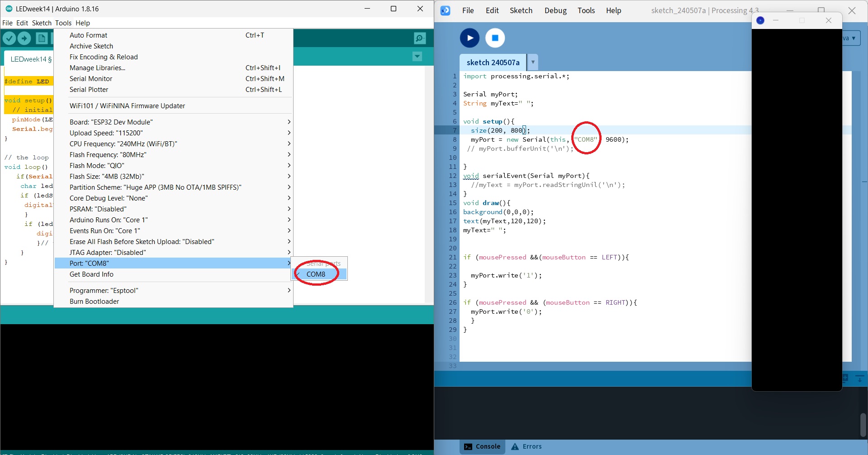Select the checked COM8 serial port

point(319,274)
